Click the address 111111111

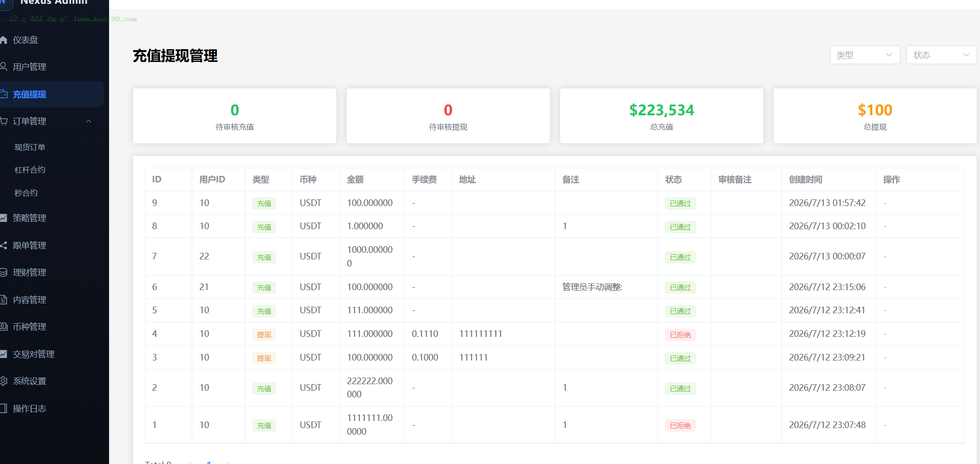481,334
